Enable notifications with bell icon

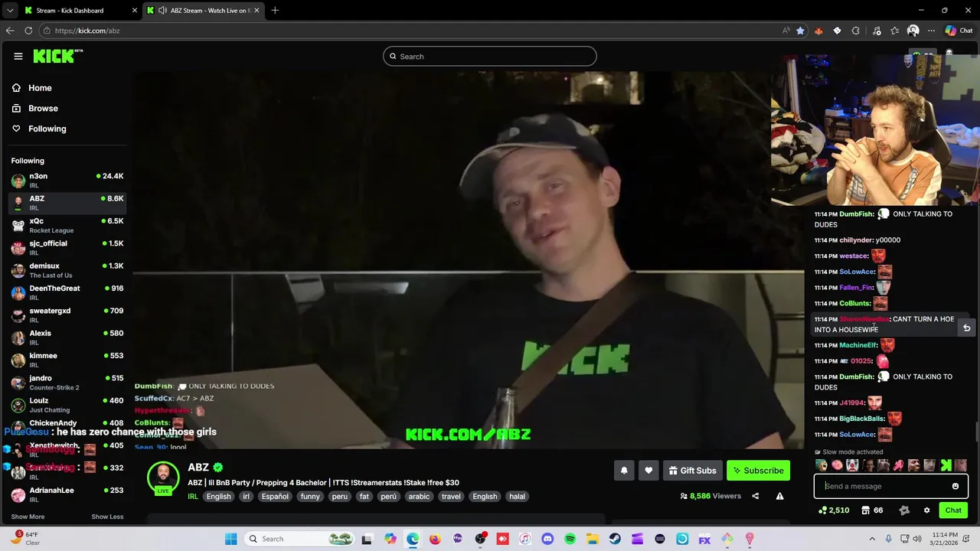tap(624, 471)
